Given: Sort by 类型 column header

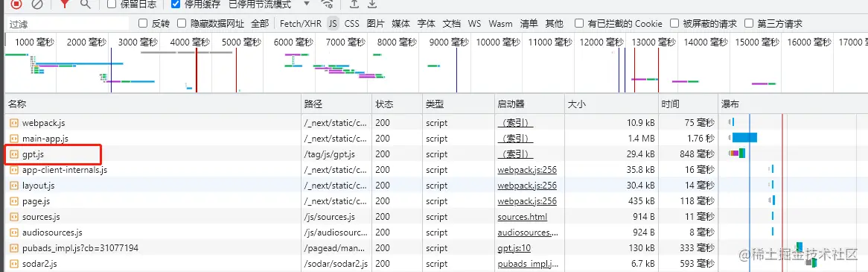Looking at the screenshot, I should point(458,104).
